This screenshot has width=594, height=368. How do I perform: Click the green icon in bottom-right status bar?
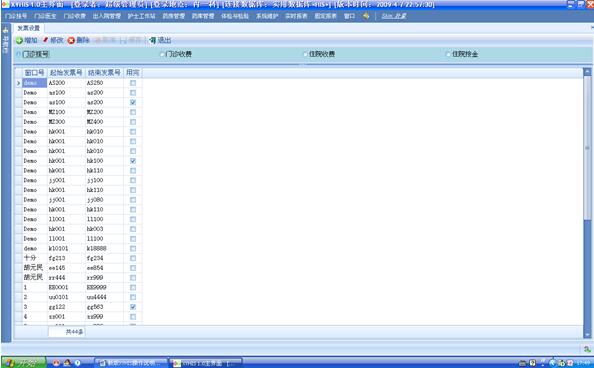(x=587, y=349)
